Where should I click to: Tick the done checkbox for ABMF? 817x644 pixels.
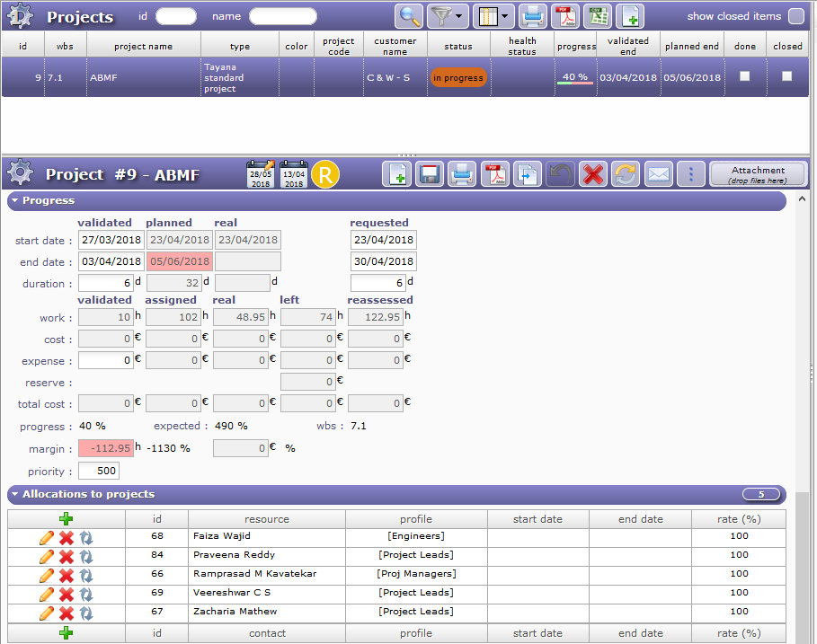744,77
